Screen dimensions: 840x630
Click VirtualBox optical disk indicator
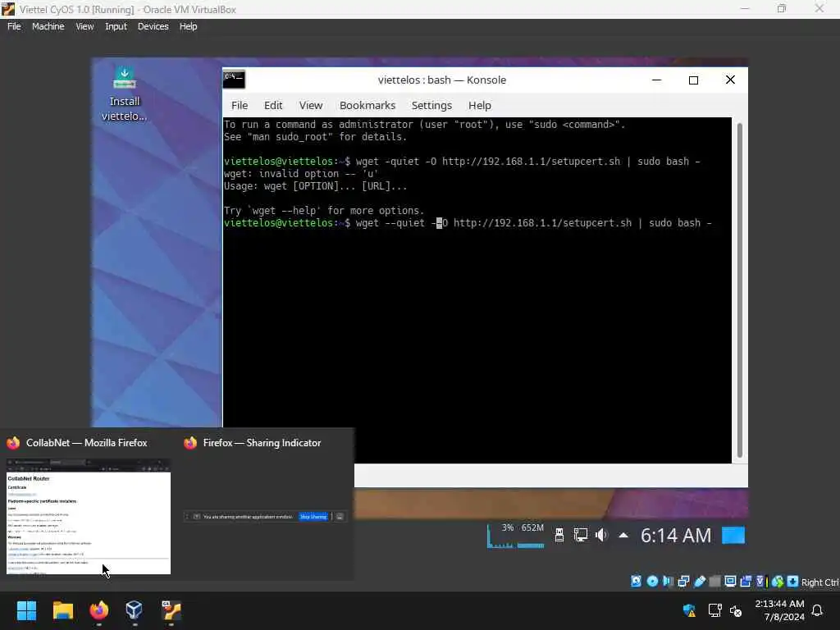pyautogui.click(x=652, y=582)
